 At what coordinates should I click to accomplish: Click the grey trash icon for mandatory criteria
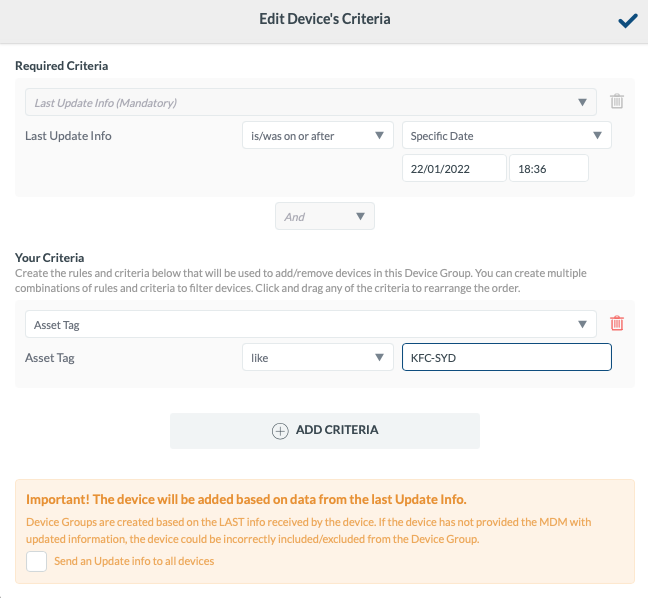pos(617,101)
